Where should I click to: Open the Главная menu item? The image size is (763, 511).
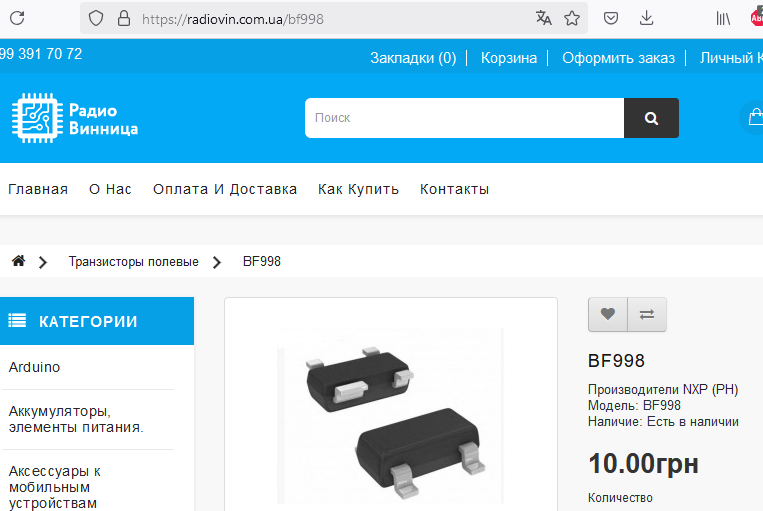38,189
